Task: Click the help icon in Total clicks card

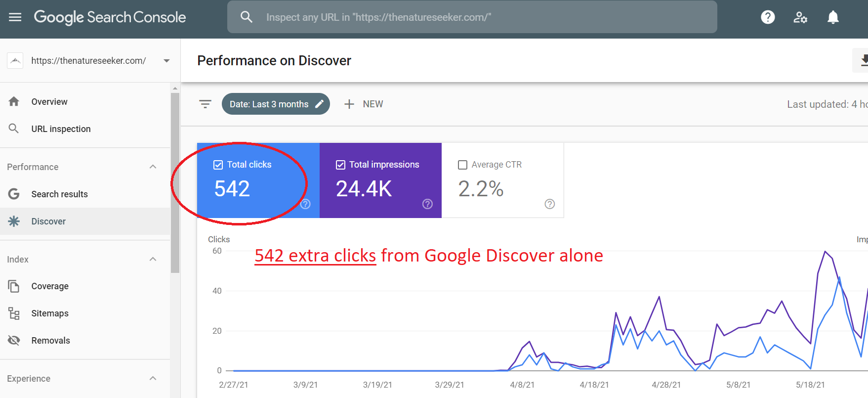Action: click(x=305, y=204)
